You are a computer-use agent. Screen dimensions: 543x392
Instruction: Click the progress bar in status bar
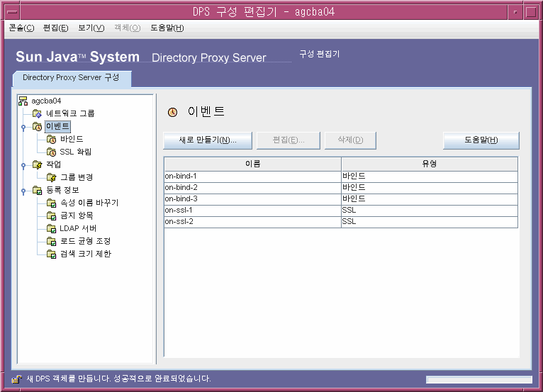pyautogui.click(x=479, y=379)
